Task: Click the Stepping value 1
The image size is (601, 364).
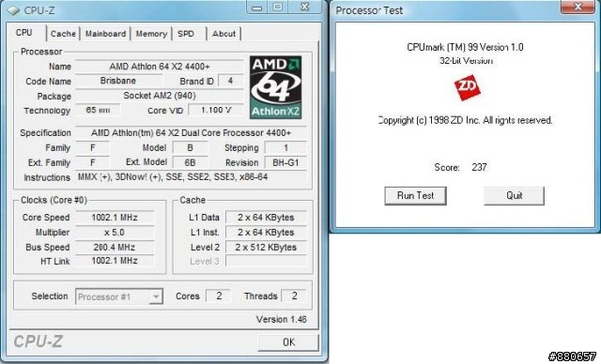Action: click(x=285, y=147)
